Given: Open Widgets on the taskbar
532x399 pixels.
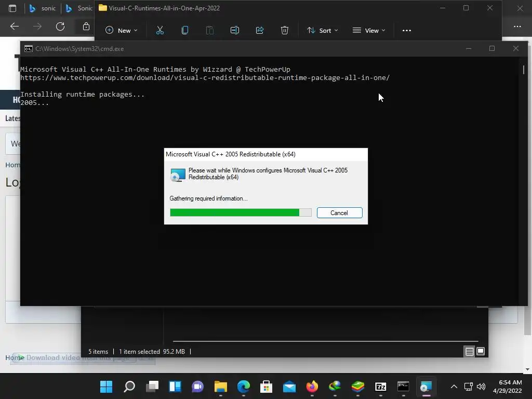Looking at the screenshot, I should click(175, 387).
